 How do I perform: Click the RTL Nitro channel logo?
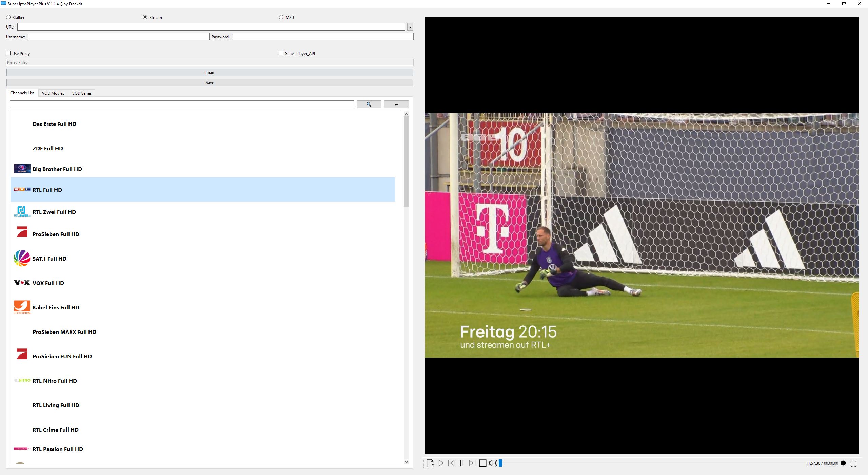[22, 380]
